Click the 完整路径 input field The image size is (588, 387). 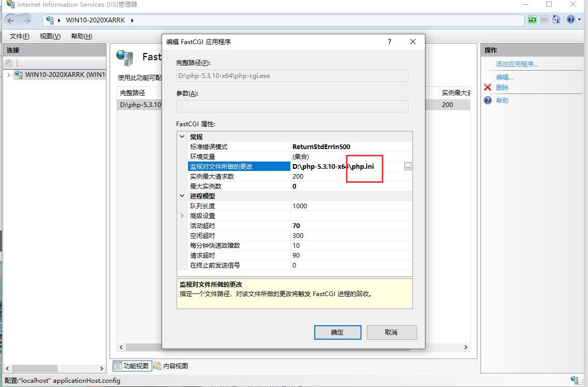(292, 76)
